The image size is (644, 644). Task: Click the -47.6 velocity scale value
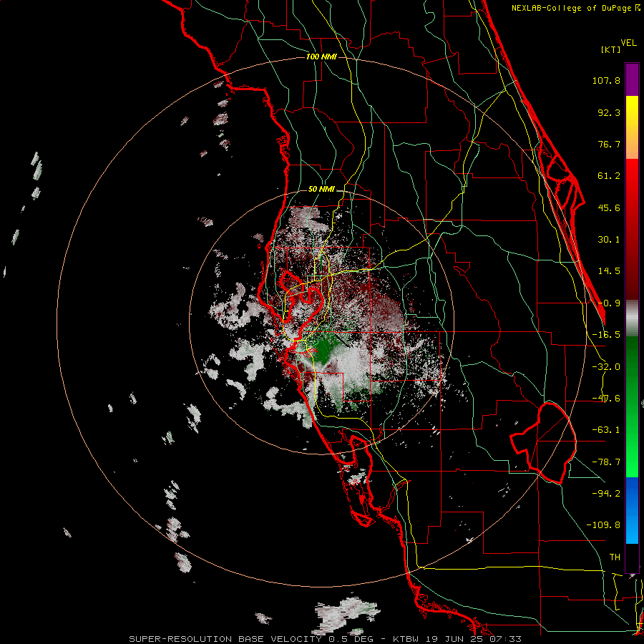tap(606, 399)
